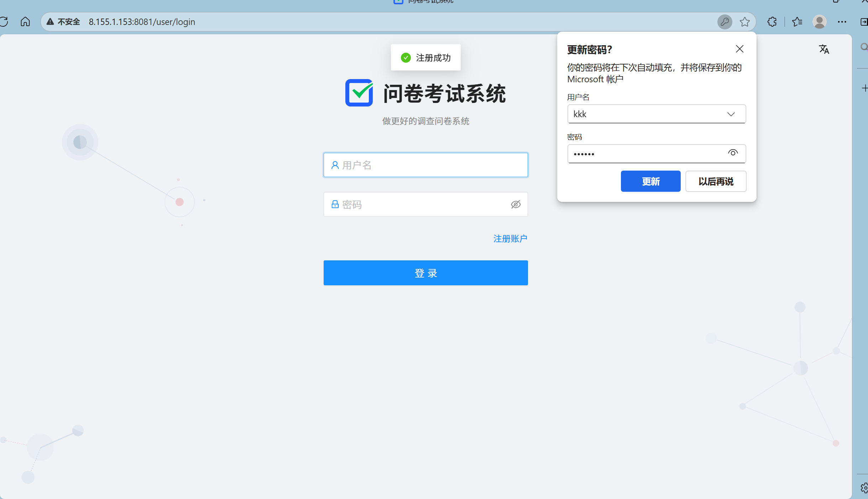The height and width of the screenshot is (499, 868).
Task: Expand the kkk username dropdown
Action: click(731, 114)
